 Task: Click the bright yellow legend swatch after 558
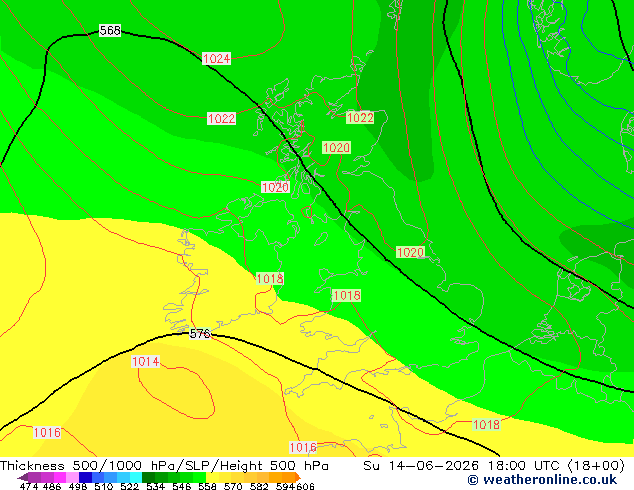pyautogui.click(x=212, y=477)
